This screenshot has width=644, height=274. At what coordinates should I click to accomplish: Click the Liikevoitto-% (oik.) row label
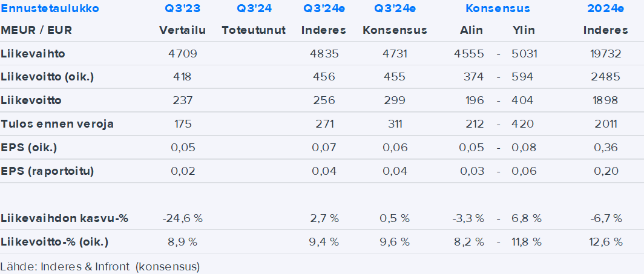click(55, 242)
